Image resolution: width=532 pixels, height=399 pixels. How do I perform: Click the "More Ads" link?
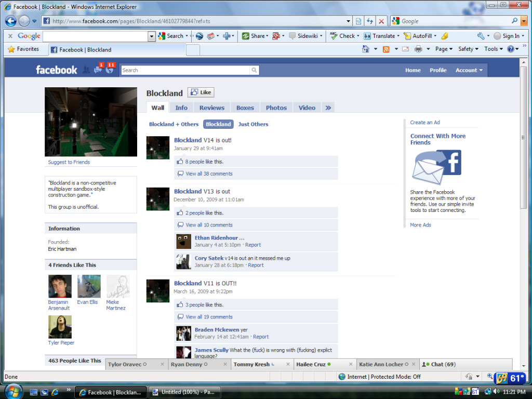click(x=420, y=225)
